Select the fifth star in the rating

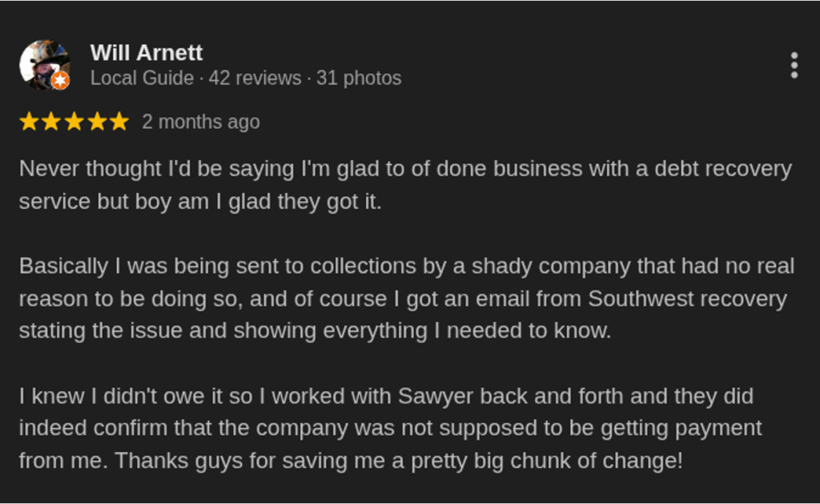[x=119, y=122]
